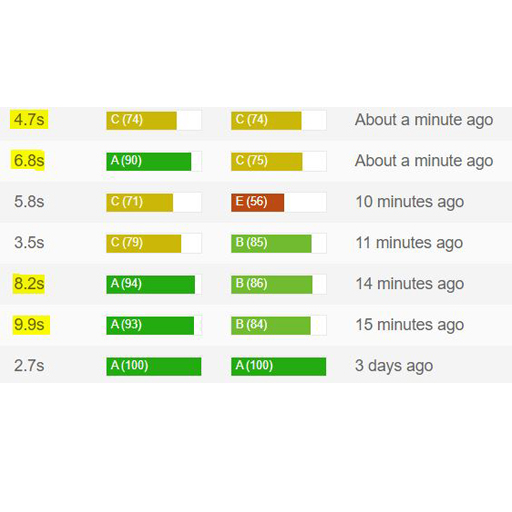The image size is (512, 512).
Task: Click the highlighted 8.2s load time
Action: (x=29, y=284)
